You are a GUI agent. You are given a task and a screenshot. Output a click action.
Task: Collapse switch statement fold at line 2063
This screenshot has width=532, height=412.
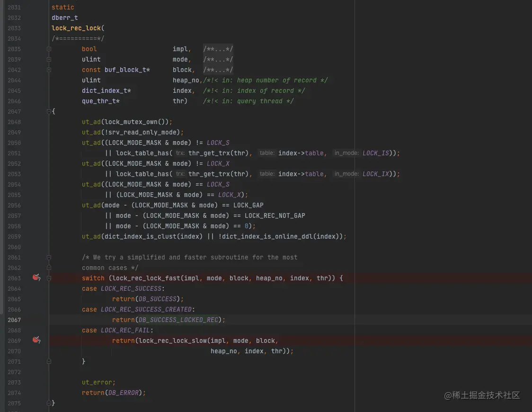click(x=49, y=278)
